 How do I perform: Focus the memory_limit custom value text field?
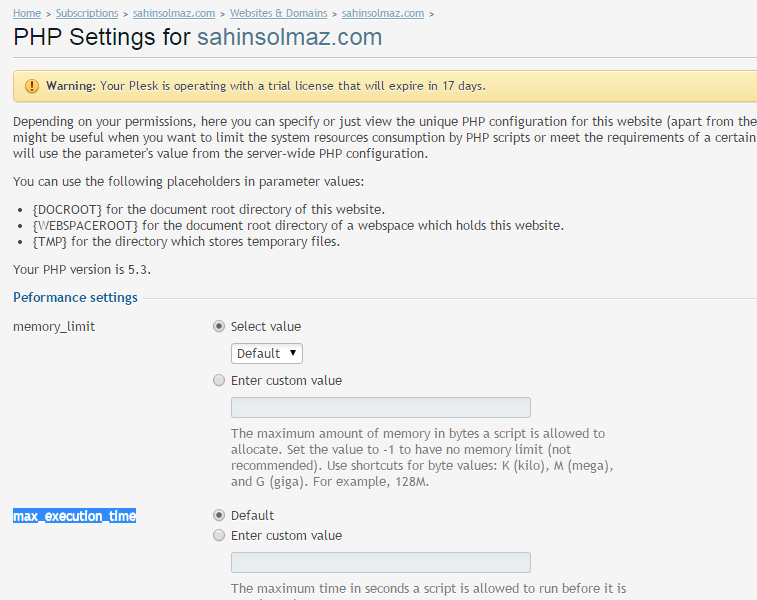point(380,407)
